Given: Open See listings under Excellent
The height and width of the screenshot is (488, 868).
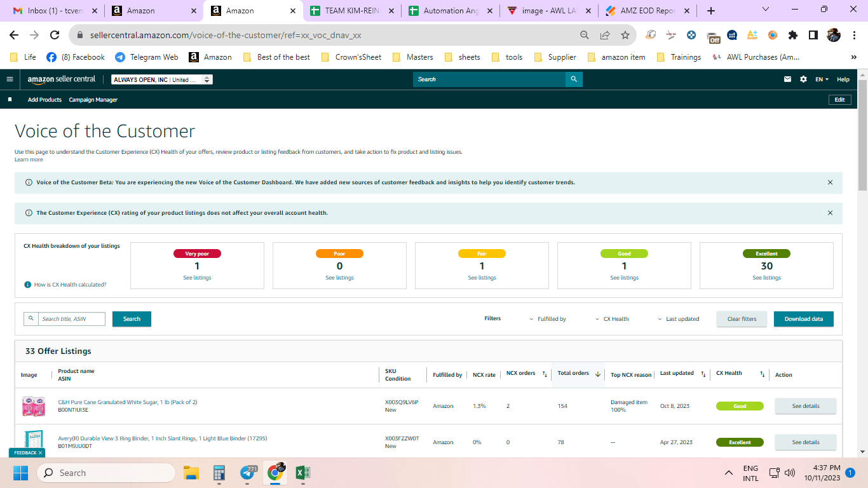Looking at the screenshot, I should [766, 278].
